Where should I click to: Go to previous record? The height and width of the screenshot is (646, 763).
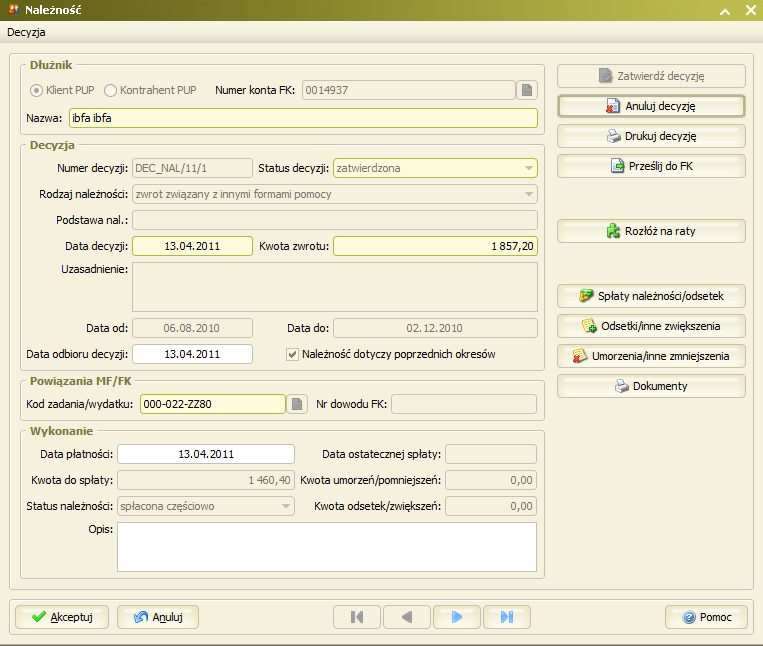(407, 617)
